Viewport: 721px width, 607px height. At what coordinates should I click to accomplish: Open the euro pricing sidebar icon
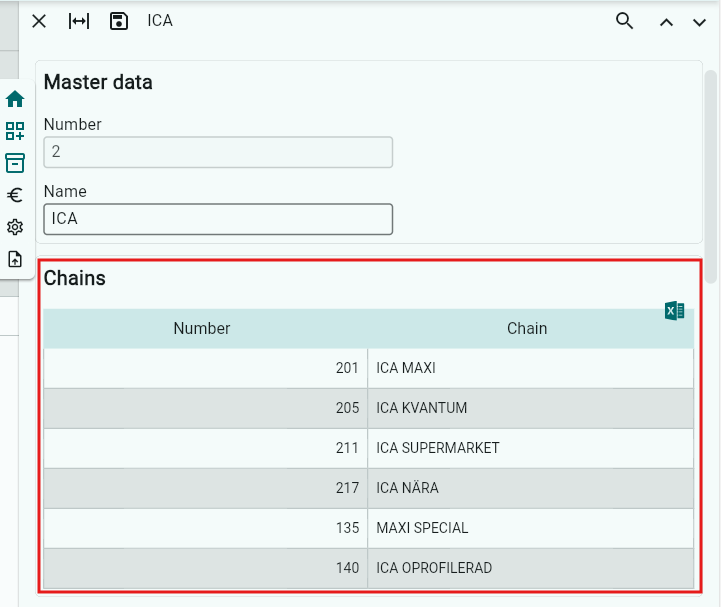coord(15,195)
